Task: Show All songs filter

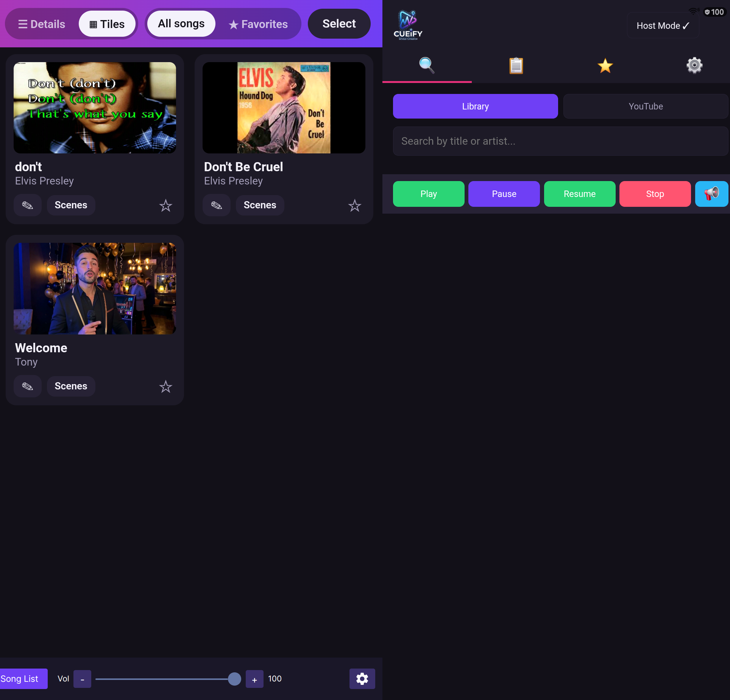Action: point(181,23)
